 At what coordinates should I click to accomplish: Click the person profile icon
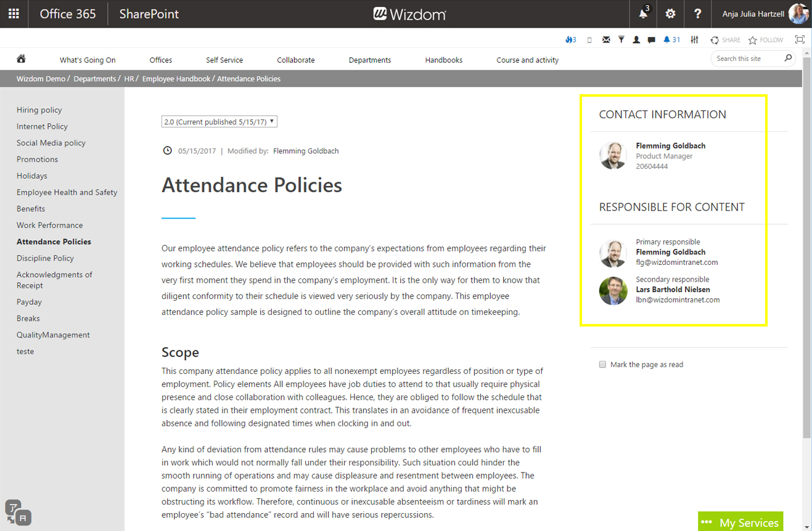pyautogui.click(x=636, y=40)
